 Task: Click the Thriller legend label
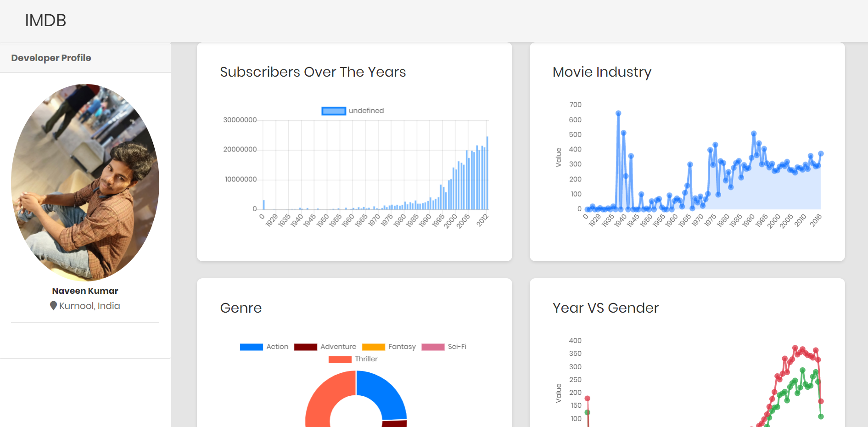366,359
